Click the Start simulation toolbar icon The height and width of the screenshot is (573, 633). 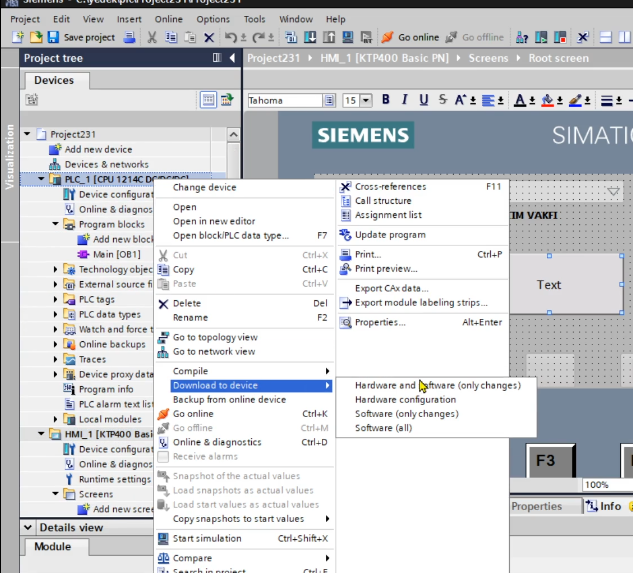tap(348, 37)
